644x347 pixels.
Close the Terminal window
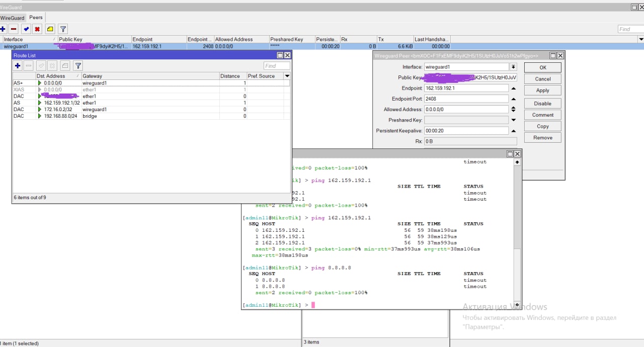(x=517, y=154)
